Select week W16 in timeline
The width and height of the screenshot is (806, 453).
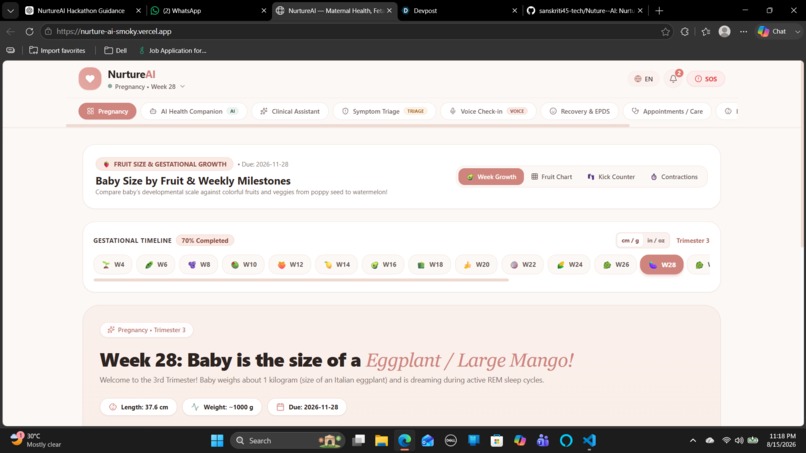[383, 265]
